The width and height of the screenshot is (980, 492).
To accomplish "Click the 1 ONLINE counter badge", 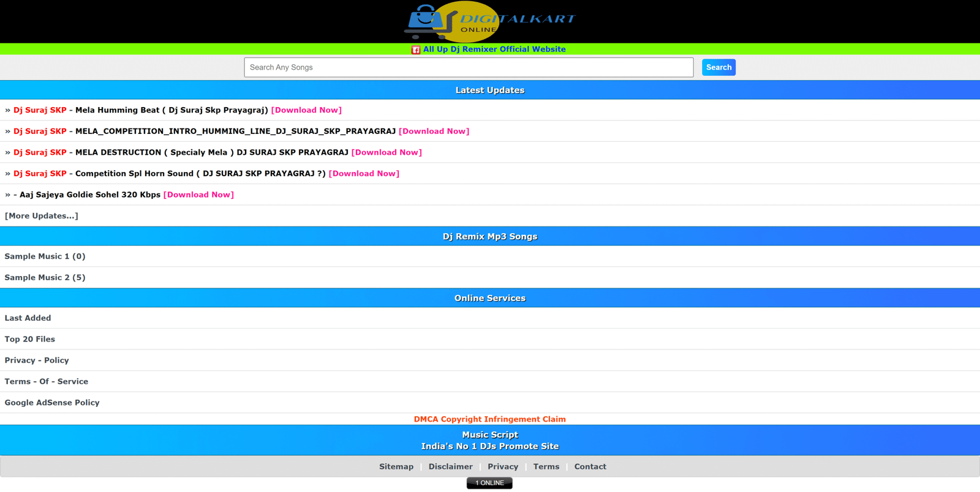I will pos(489,483).
